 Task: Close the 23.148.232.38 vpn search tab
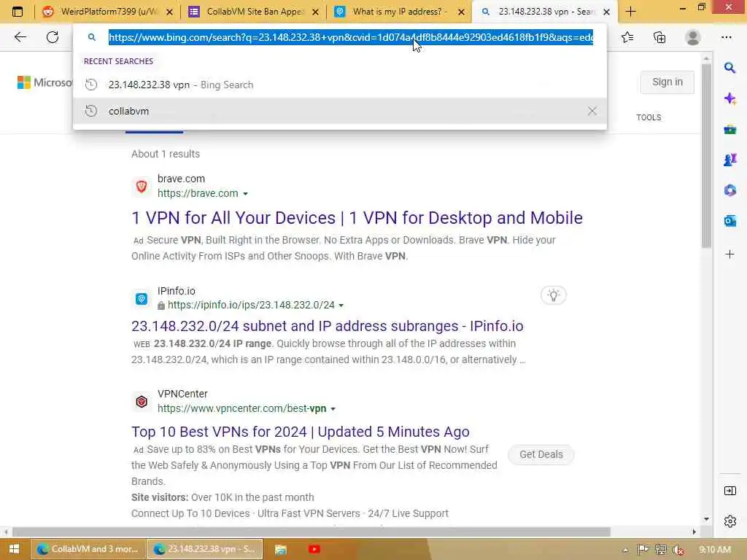[606, 12]
